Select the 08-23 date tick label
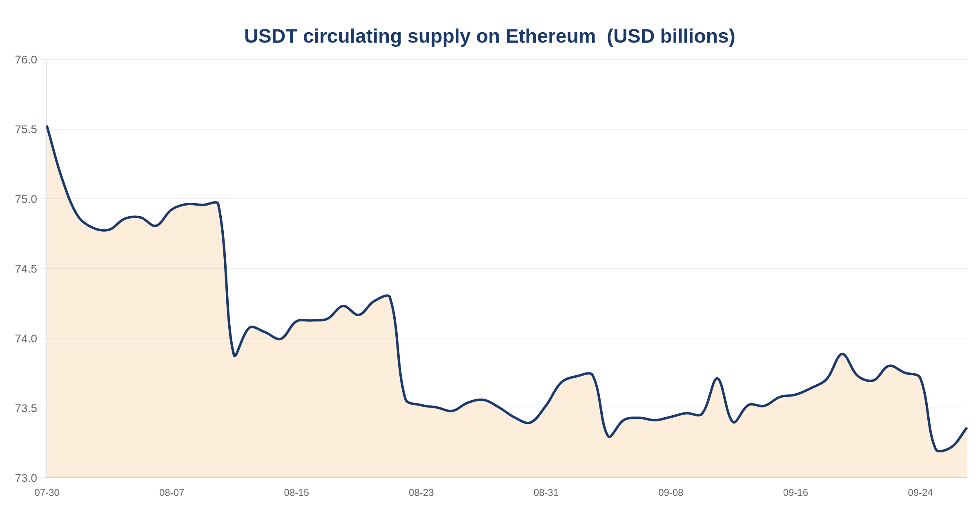Screen dimensions: 980x514 tap(421, 493)
